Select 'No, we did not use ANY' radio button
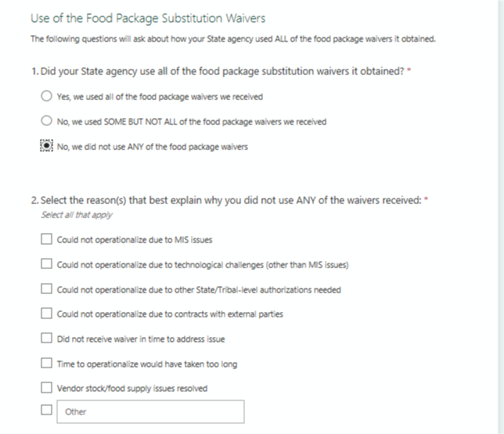 click(46, 146)
